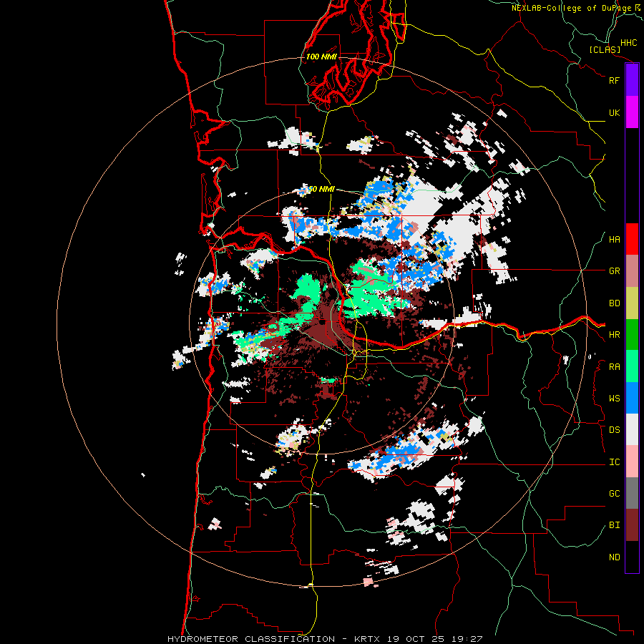
Task: Click the HA red legend swatch
Action: [x=632, y=239]
